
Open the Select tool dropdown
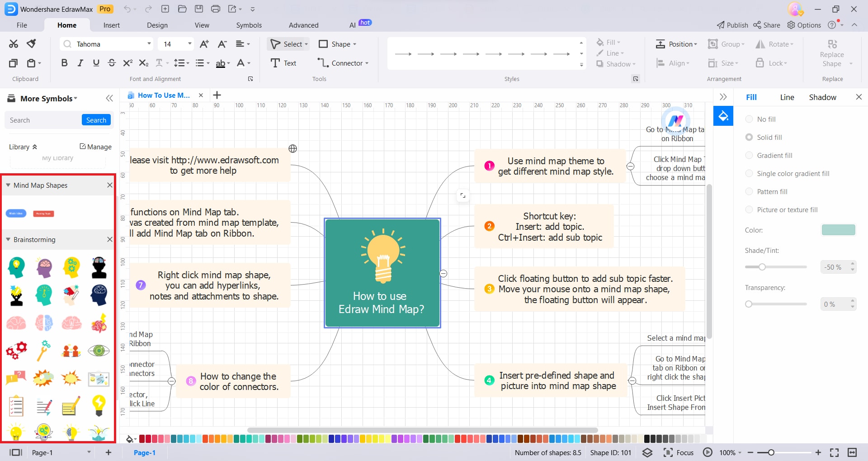coord(306,44)
